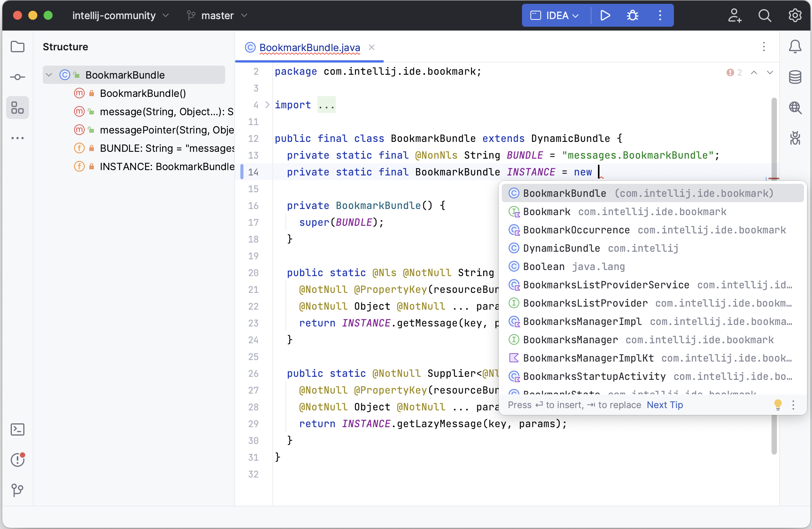Open More Tool Windows ellipsis icon
The image size is (812, 529).
pos(18,138)
